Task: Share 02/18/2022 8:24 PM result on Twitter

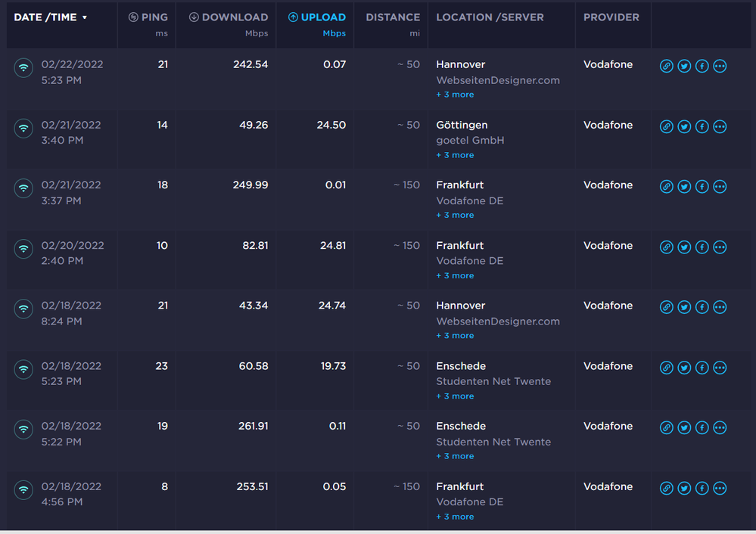Action: (x=684, y=307)
